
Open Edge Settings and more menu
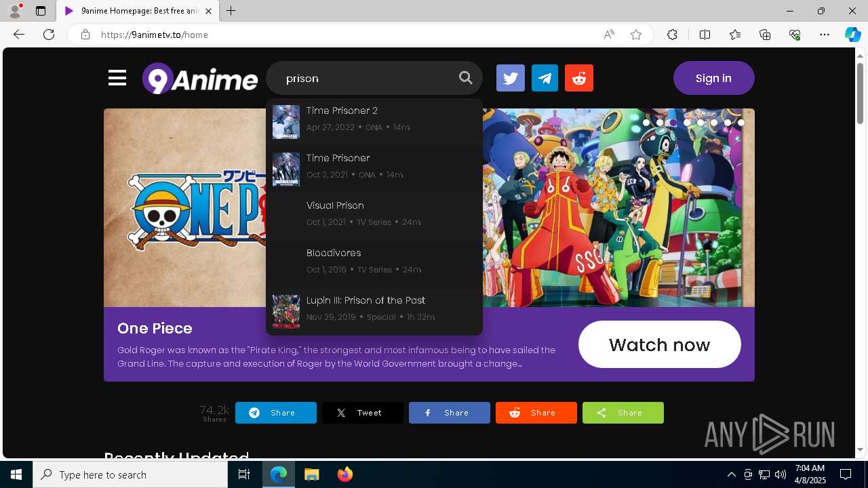pyautogui.click(x=825, y=35)
